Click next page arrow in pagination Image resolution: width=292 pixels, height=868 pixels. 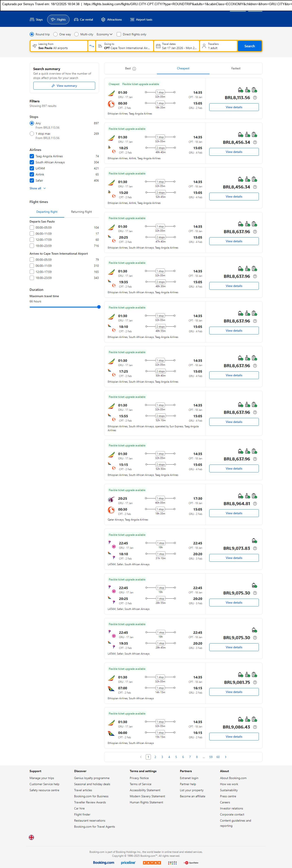point(225,757)
